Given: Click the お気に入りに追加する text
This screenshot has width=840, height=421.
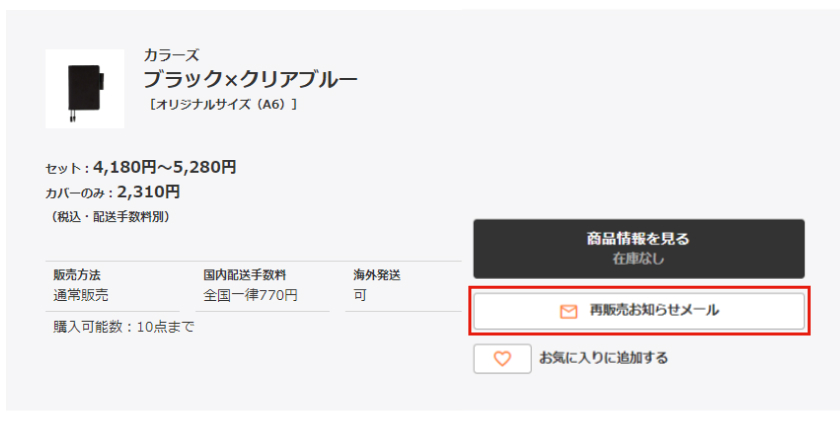Looking at the screenshot, I should [603, 358].
